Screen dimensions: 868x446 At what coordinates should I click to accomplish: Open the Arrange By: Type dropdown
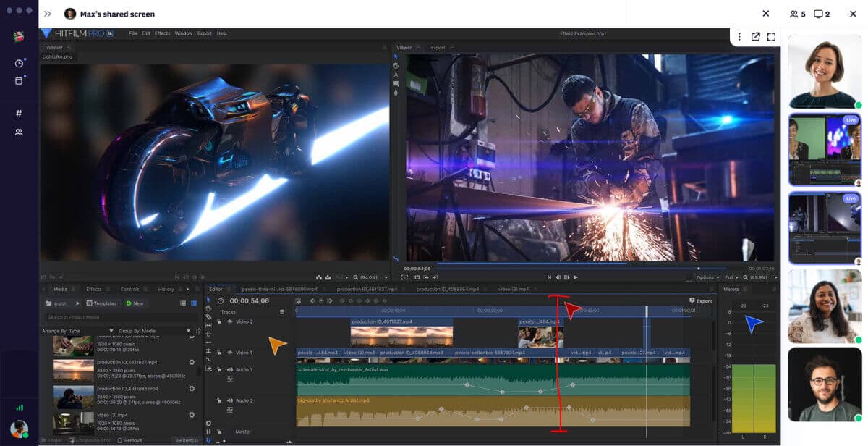[111, 331]
